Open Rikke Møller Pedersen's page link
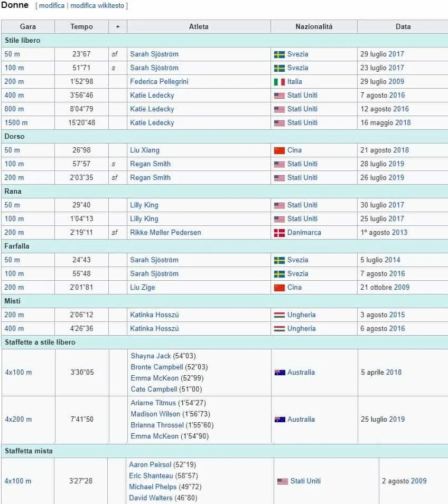Image resolution: width=448 pixels, height=504 pixels. pos(165,233)
